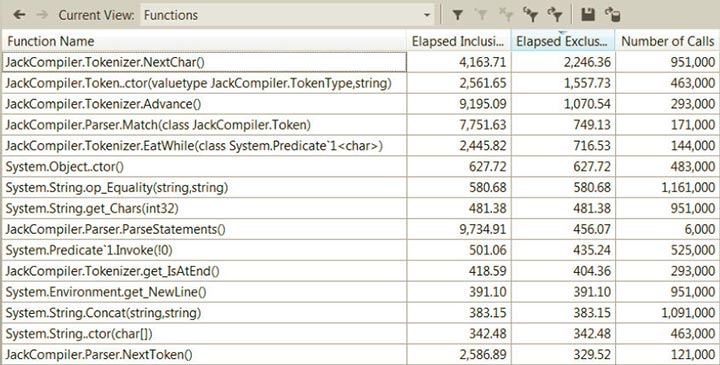Select the System.Environment.get_NewLine() row
The height and width of the screenshot is (365, 720).
(x=360, y=292)
